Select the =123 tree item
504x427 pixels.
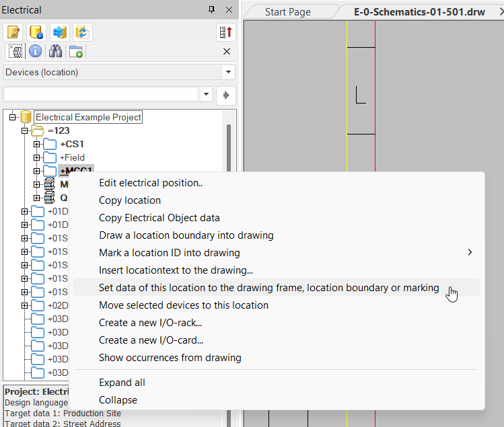click(59, 130)
